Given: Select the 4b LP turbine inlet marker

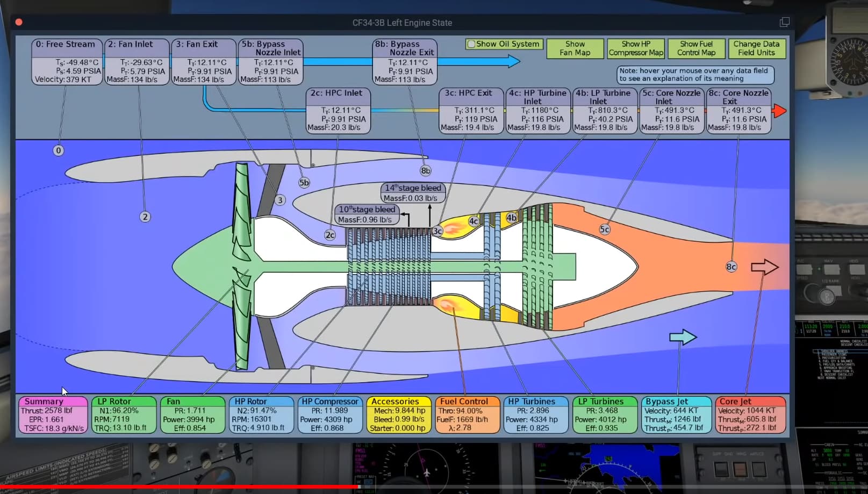Looking at the screenshot, I should pyautogui.click(x=511, y=218).
